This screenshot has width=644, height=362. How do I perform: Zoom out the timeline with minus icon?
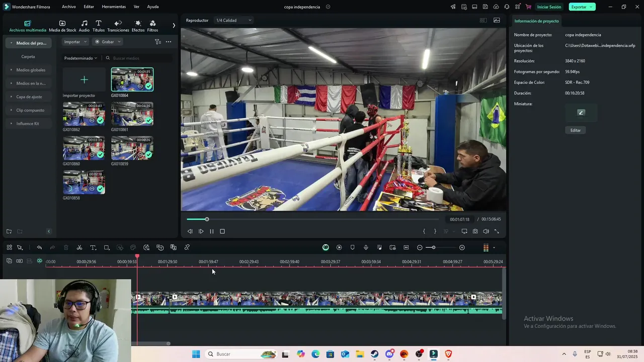(x=420, y=247)
